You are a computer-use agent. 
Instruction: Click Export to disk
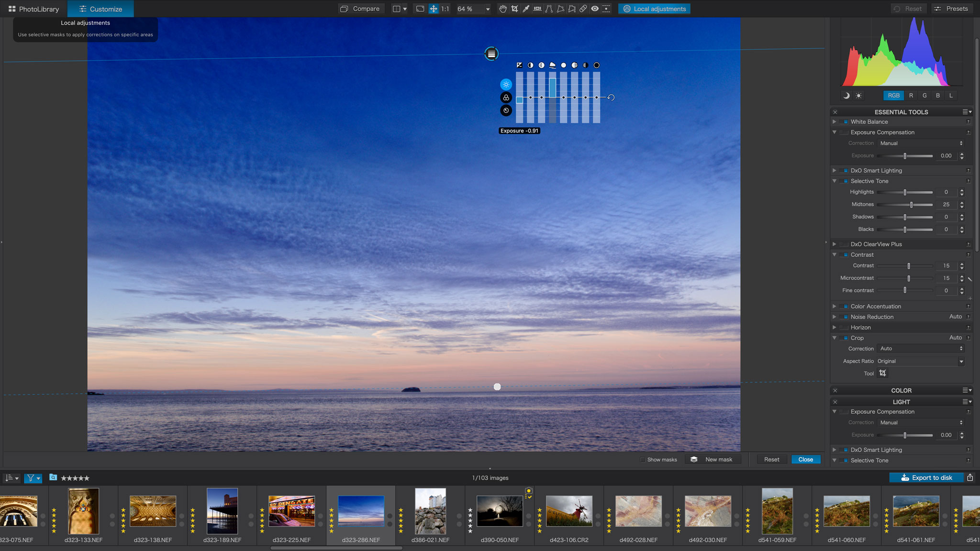point(926,477)
